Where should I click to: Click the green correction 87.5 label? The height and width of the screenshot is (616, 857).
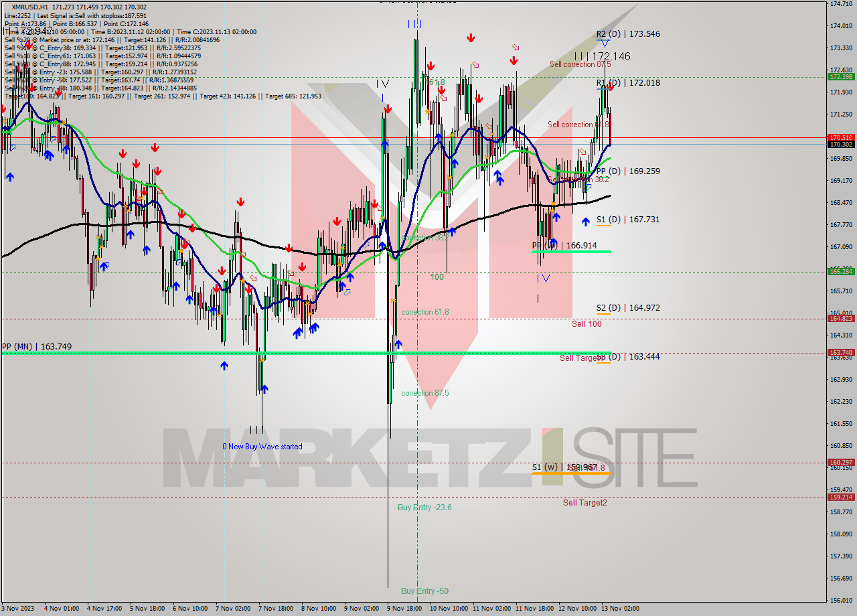[425, 393]
